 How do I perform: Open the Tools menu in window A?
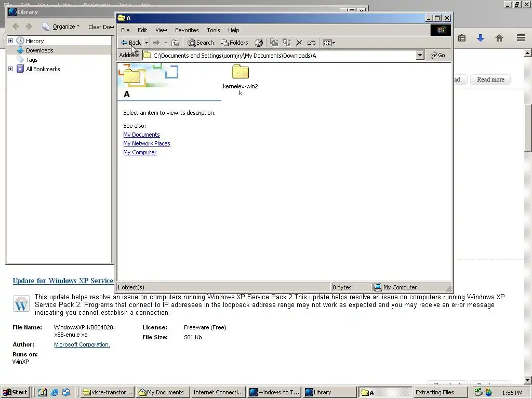214,30
